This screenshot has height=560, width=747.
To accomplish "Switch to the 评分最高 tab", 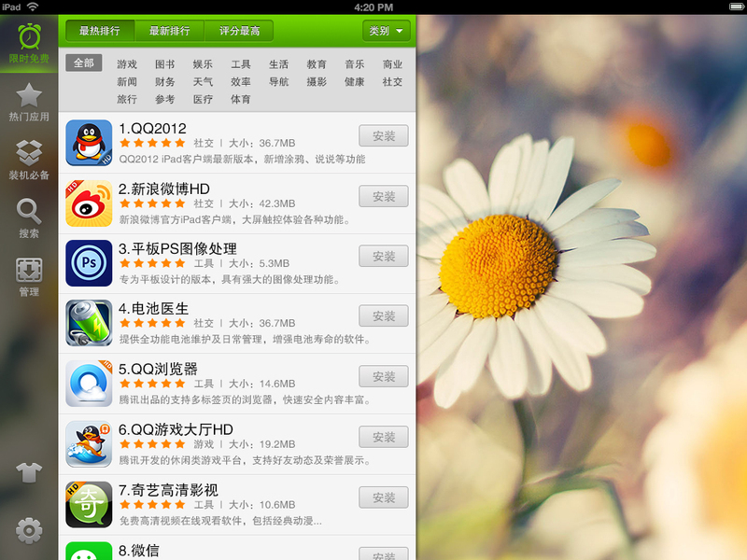I will click(x=239, y=31).
